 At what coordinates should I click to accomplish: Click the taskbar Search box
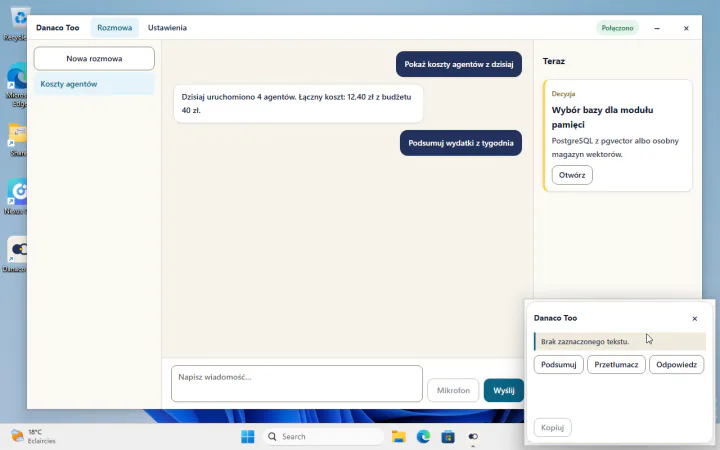pyautogui.click(x=323, y=436)
